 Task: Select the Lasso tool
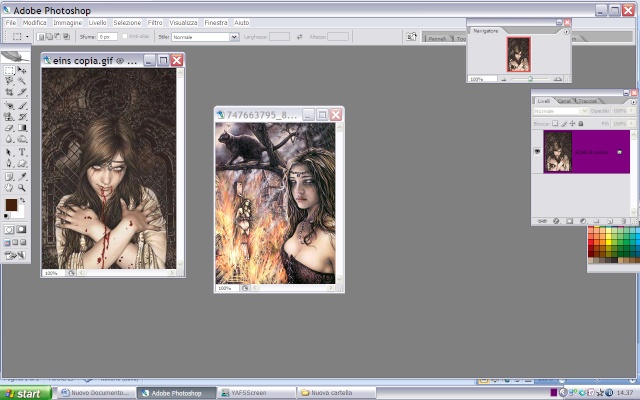point(9,81)
